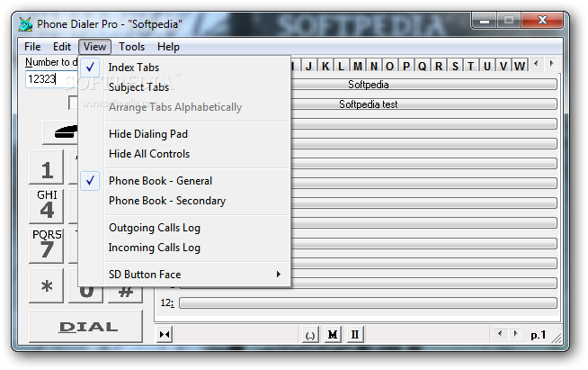The height and width of the screenshot is (370, 588).
Task: Select the L index tab
Action: [x=341, y=67]
